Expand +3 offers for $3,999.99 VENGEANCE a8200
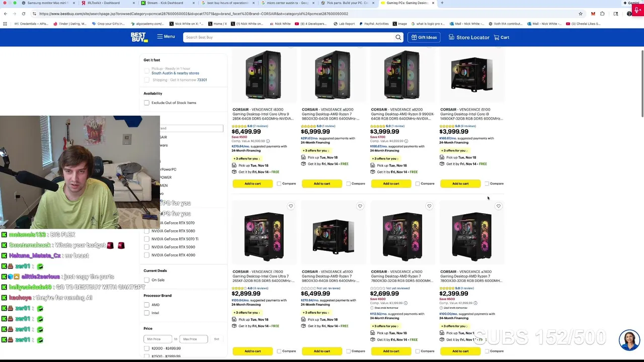 point(385,158)
